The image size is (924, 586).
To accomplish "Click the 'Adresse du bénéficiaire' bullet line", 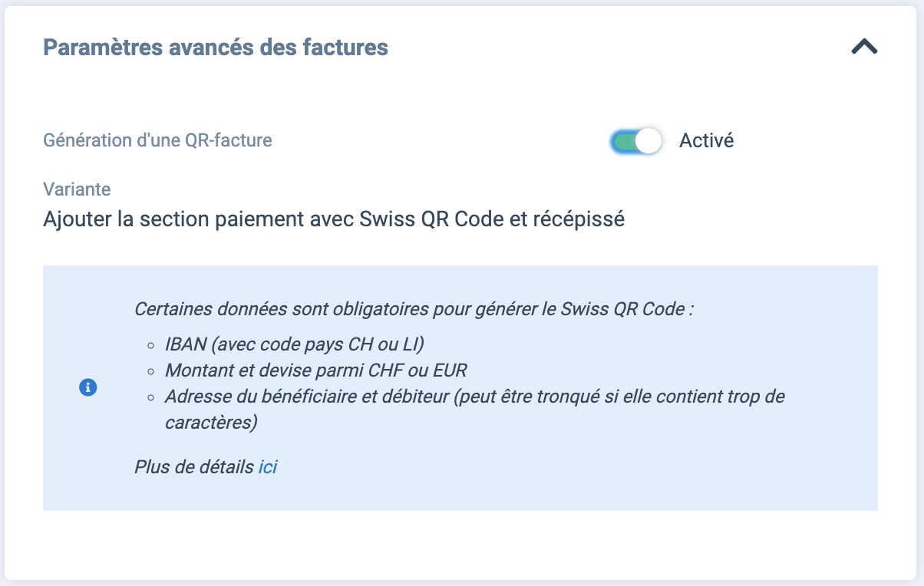I will 475,410.
